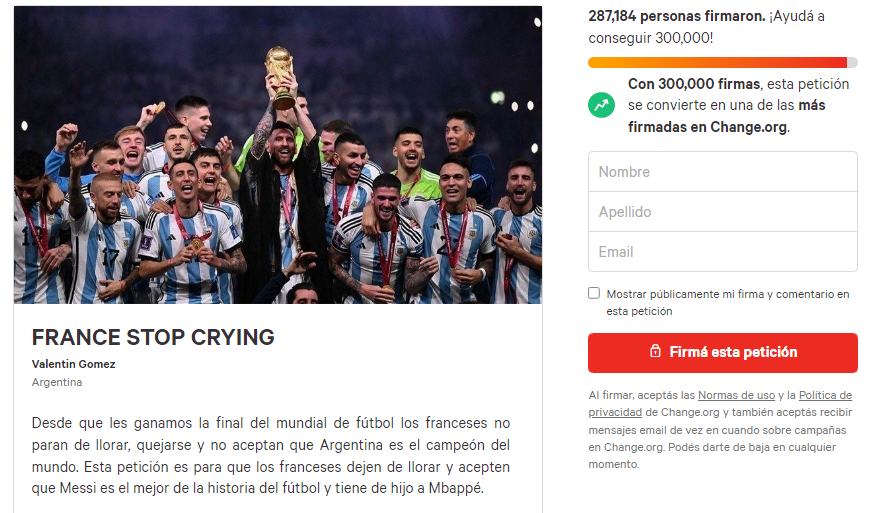
Task: Click the 287,184 personas firmaron count
Action: (677, 16)
